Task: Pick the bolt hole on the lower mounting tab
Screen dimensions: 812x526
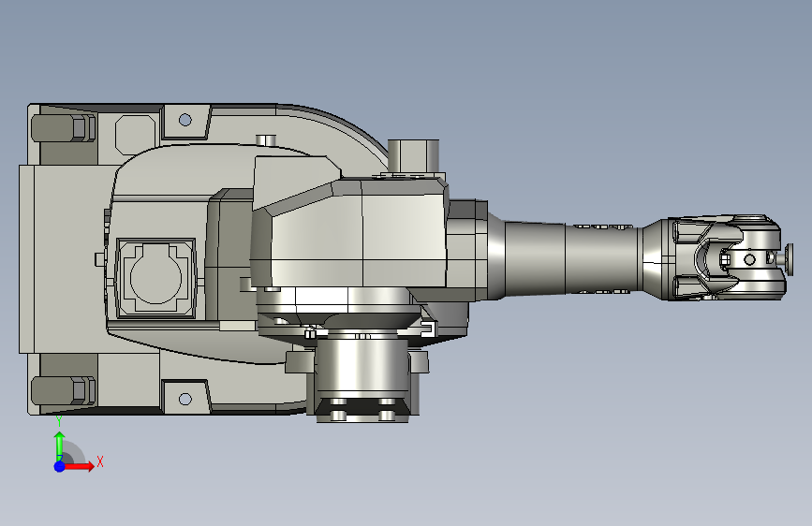Action: pyautogui.click(x=185, y=399)
